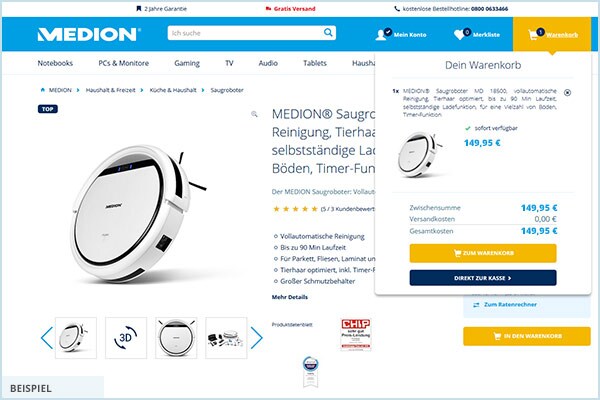Image resolution: width=600 pixels, height=400 pixels.
Task: Select the 3D view thumbnail
Action: tap(126, 338)
